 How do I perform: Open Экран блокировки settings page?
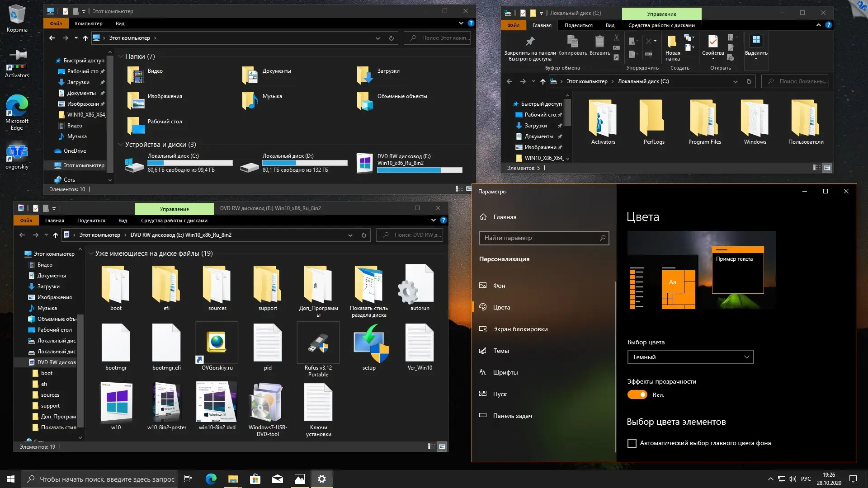tap(520, 329)
